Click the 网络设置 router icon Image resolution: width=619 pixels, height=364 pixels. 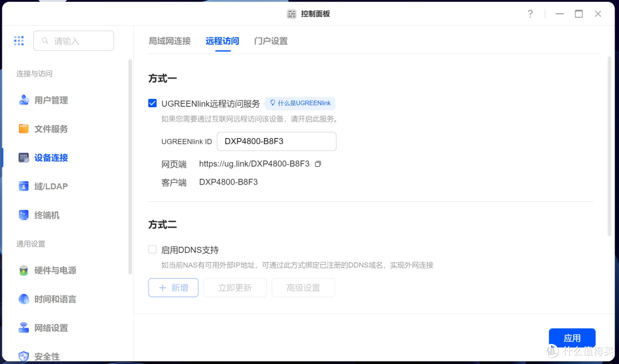[23, 328]
